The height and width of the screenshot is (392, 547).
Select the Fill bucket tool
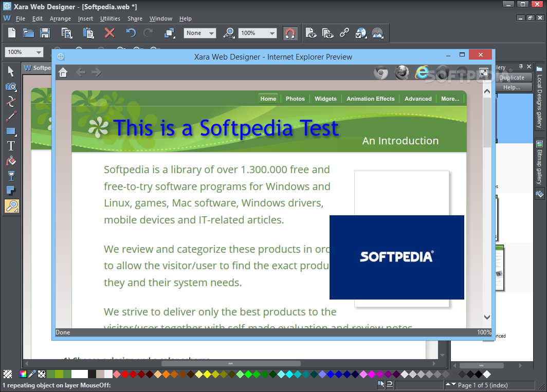(x=11, y=161)
